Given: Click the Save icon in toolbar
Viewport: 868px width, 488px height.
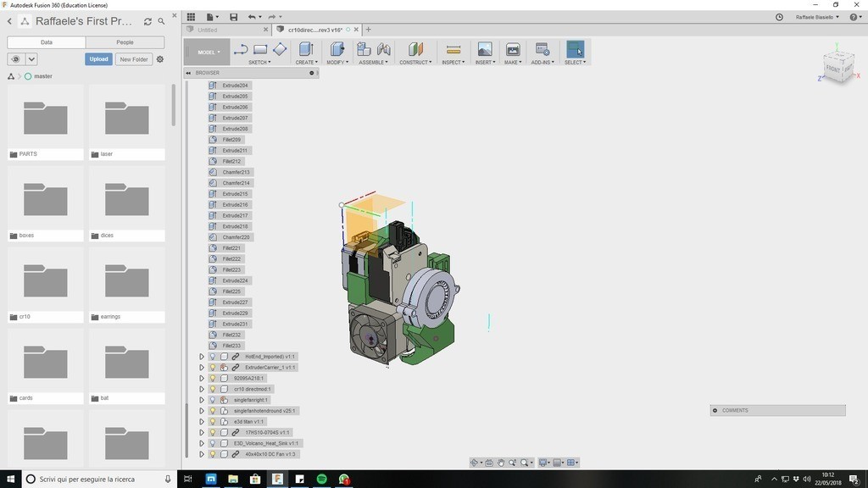Looking at the screenshot, I should click(234, 17).
